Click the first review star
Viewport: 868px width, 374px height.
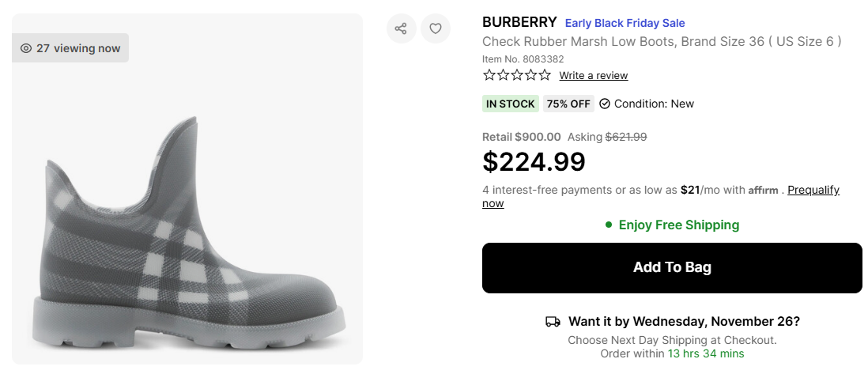pyautogui.click(x=489, y=75)
